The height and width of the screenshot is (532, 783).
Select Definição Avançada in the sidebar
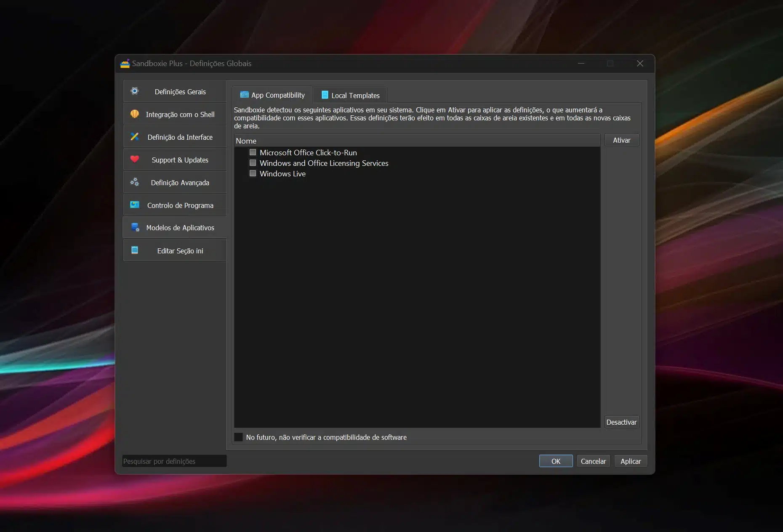pyautogui.click(x=175, y=182)
